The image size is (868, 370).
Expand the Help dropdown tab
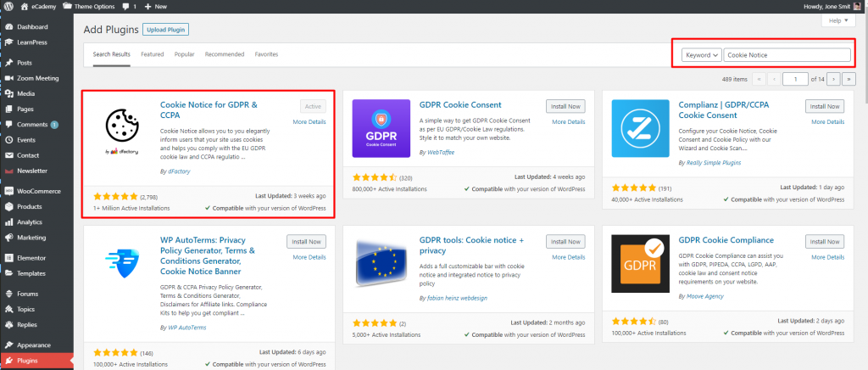pyautogui.click(x=838, y=20)
